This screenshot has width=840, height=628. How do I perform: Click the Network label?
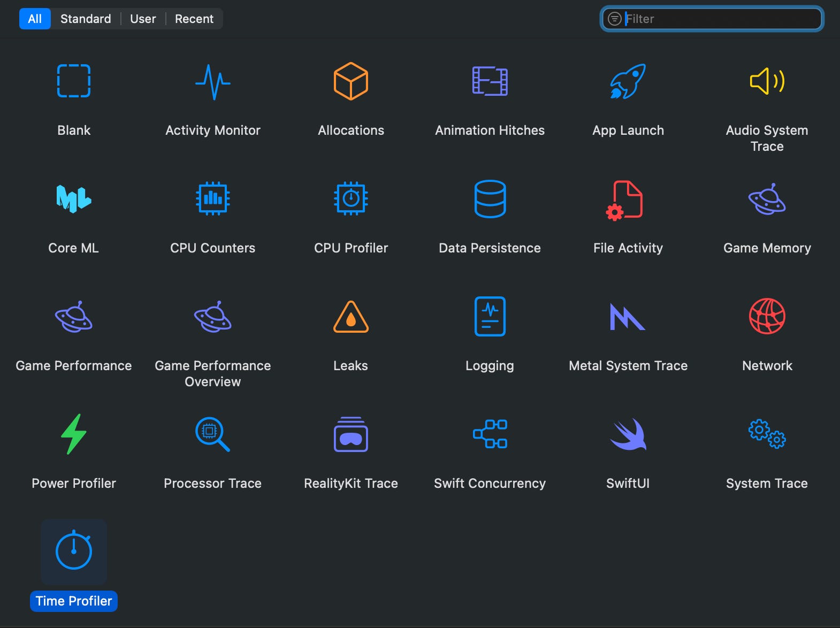(x=767, y=365)
